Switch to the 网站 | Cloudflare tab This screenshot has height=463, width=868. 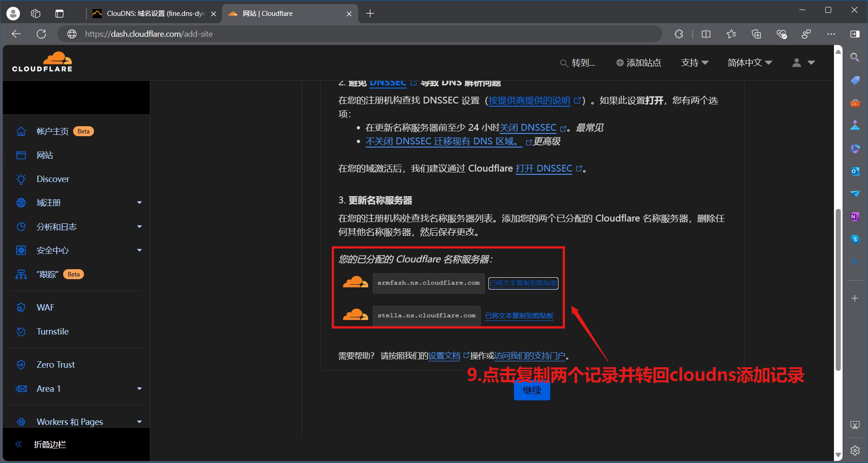click(290, 14)
